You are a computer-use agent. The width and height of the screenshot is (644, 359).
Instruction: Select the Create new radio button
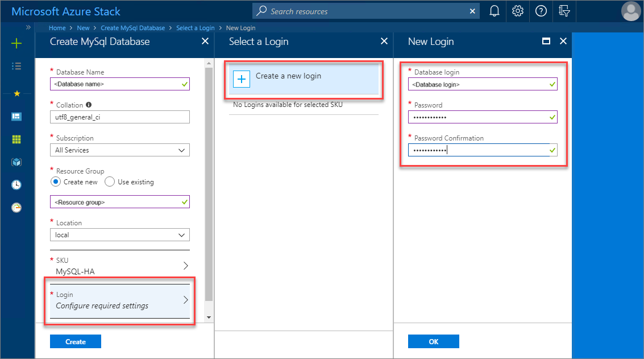55,181
